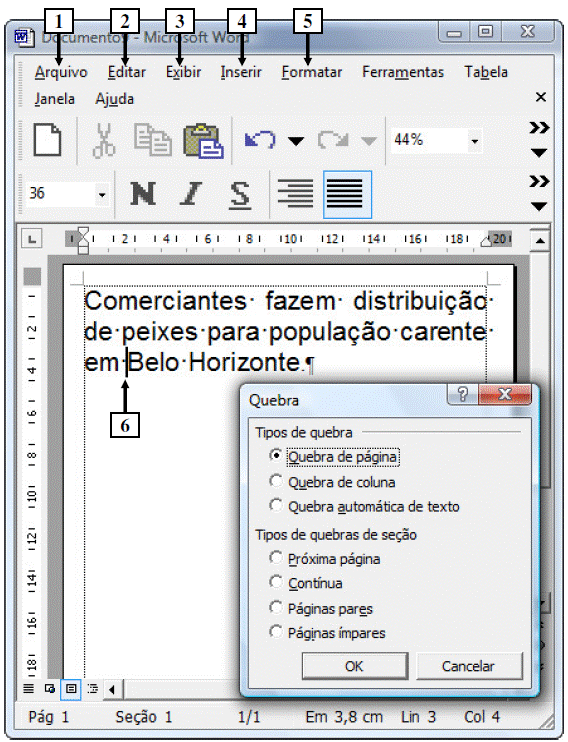Click the Copy icon
The height and width of the screenshot is (742, 568).
pyautogui.click(x=152, y=140)
